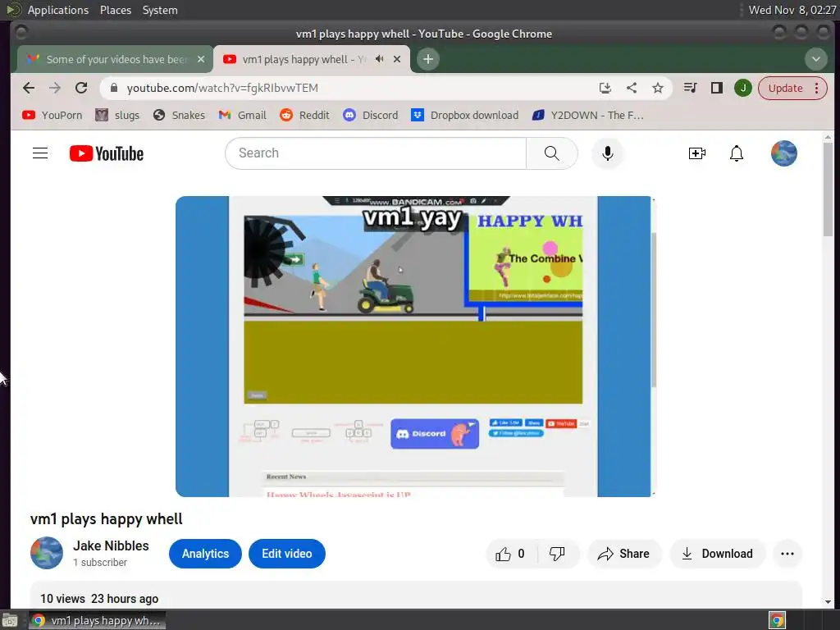Click the Analytics button

click(x=205, y=554)
